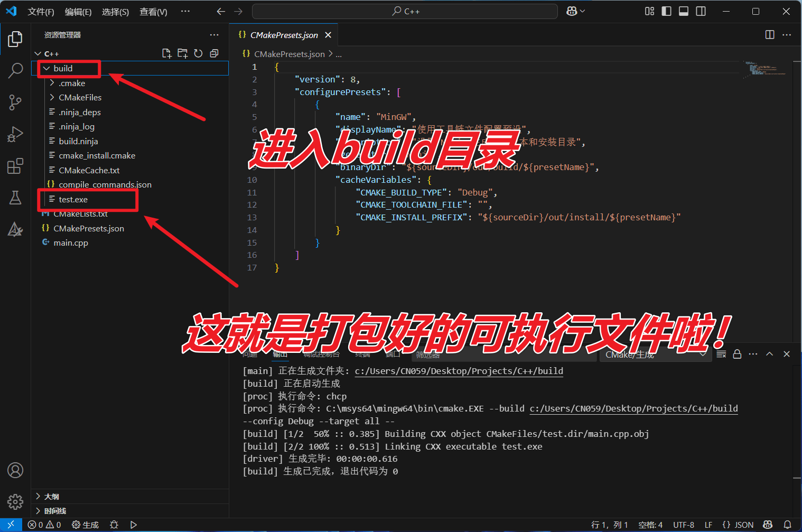Open the Search view in activity bar
The width and height of the screenshot is (802, 532).
[x=15, y=70]
